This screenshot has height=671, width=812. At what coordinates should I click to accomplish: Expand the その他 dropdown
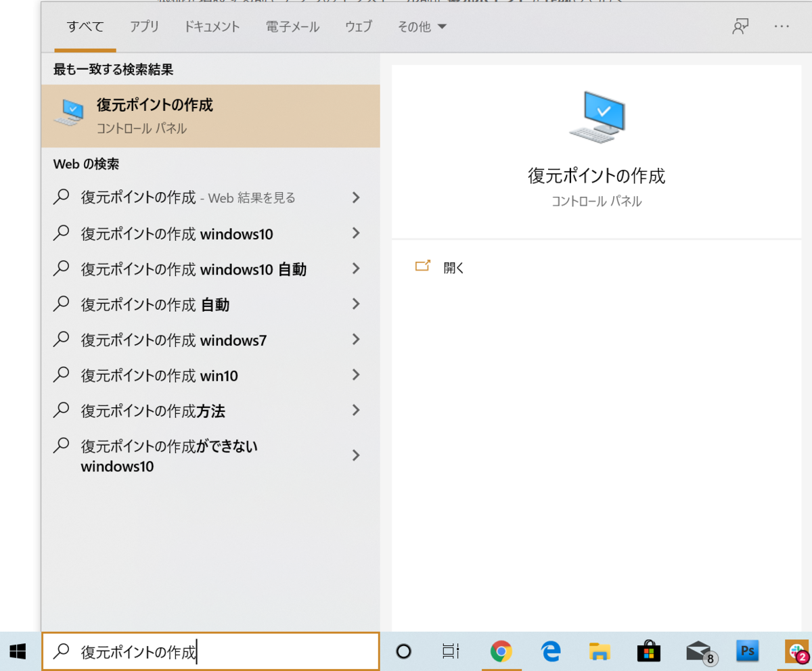click(422, 27)
